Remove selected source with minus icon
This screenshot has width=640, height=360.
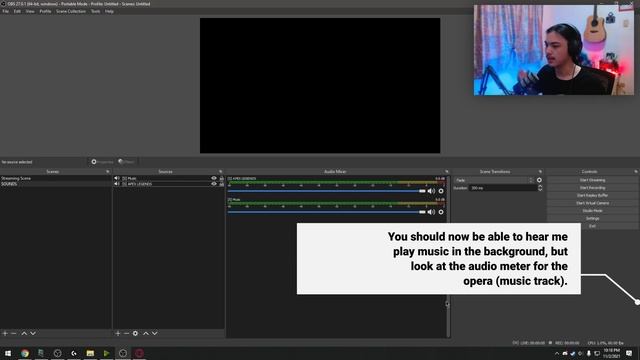(126, 333)
